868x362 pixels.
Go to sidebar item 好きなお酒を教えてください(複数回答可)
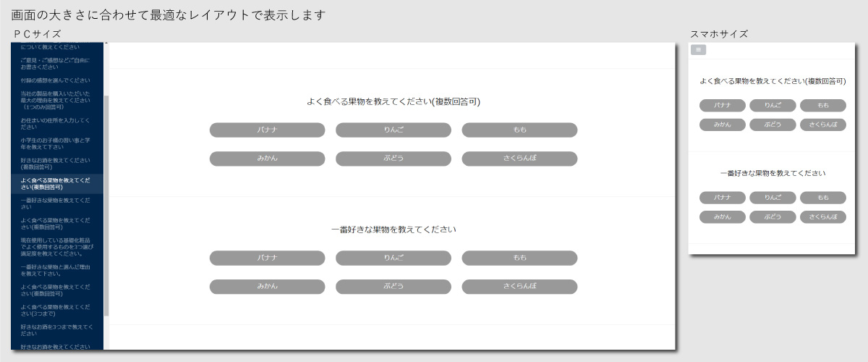pyautogui.click(x=56, y=164)
